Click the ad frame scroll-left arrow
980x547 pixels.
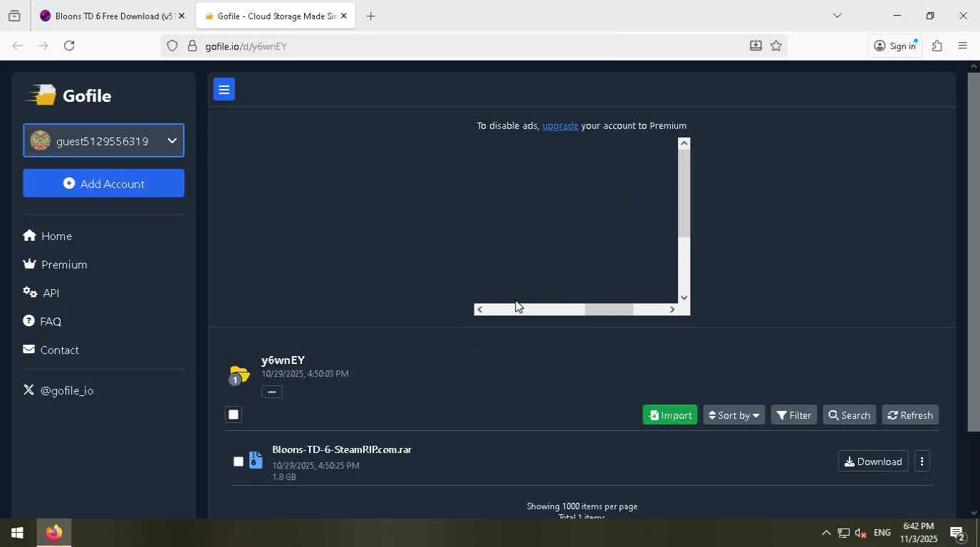tap(479, 309)
